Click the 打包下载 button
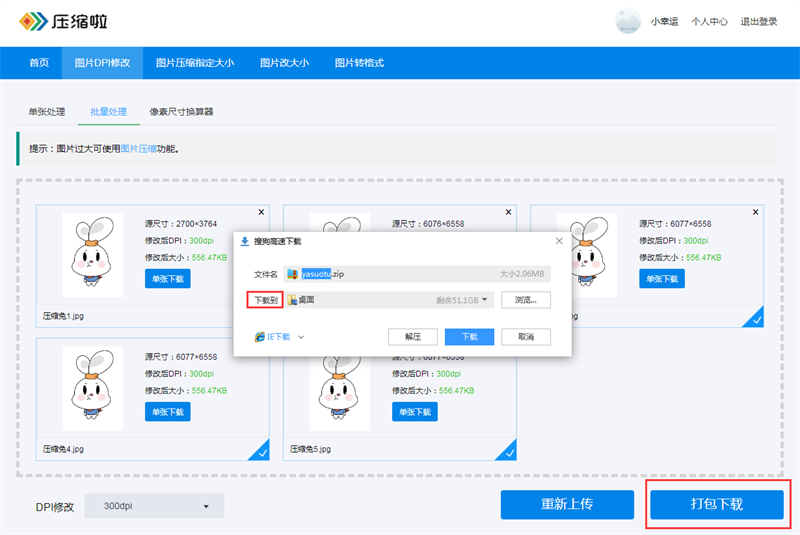This screenshot has width=800, height=535. point(716,504)
